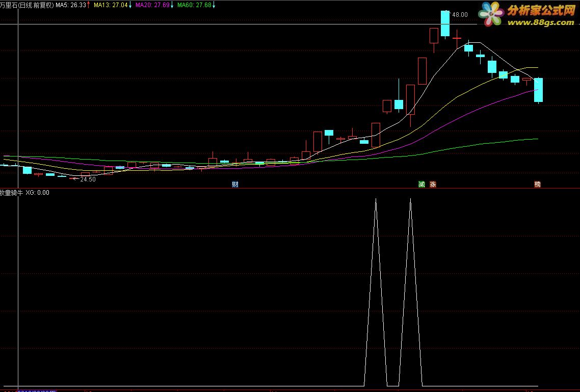
Task: Click the 24.50 low price label
Action: tap(88, 179)
